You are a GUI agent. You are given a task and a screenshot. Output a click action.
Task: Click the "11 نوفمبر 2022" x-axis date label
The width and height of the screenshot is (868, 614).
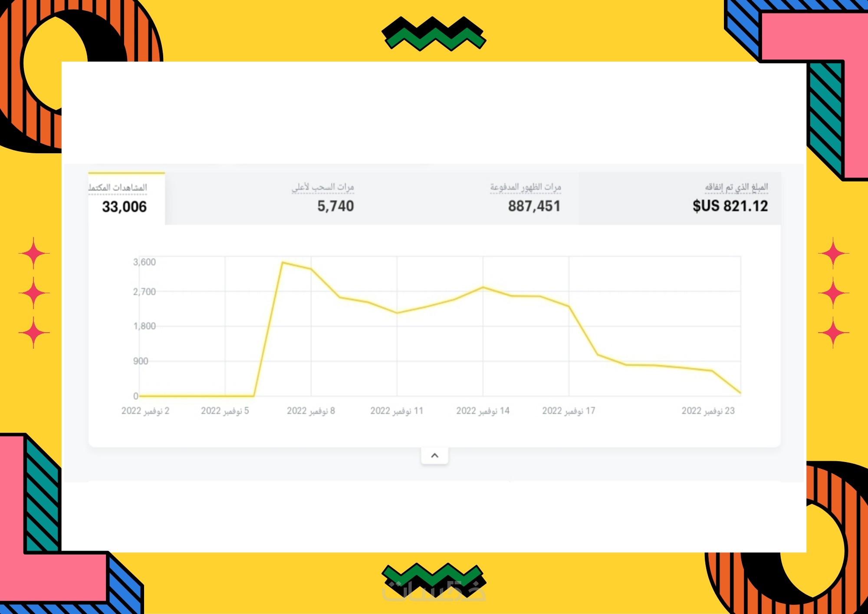[x=397, y=411]
